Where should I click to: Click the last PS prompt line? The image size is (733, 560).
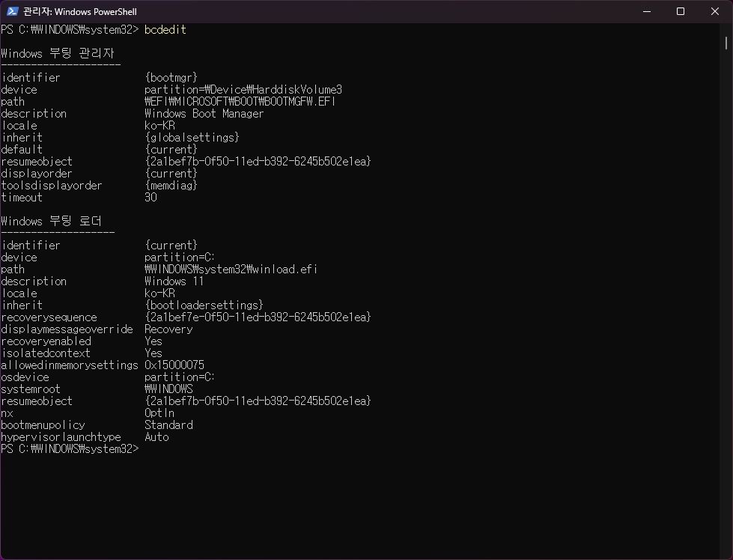[70, 448]
